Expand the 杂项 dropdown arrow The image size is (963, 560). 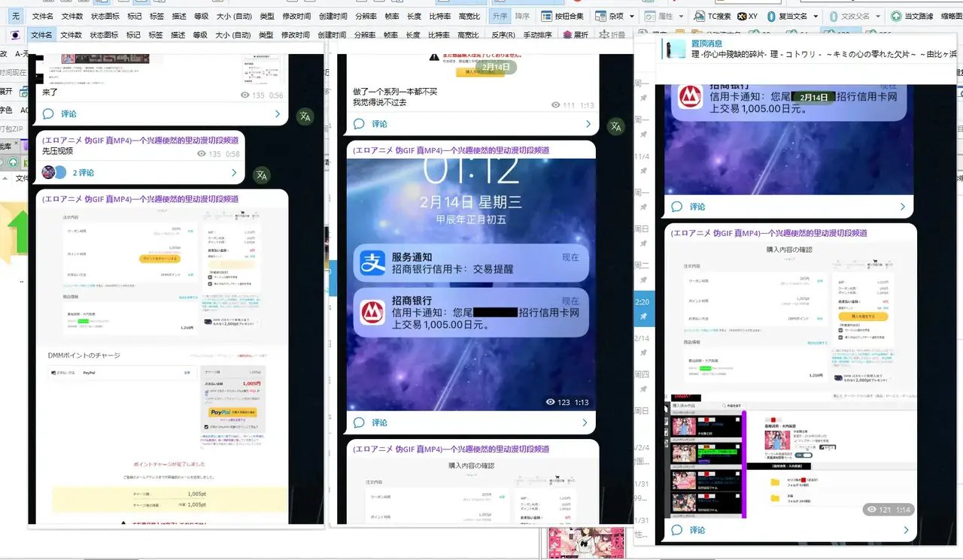[631, 16]
